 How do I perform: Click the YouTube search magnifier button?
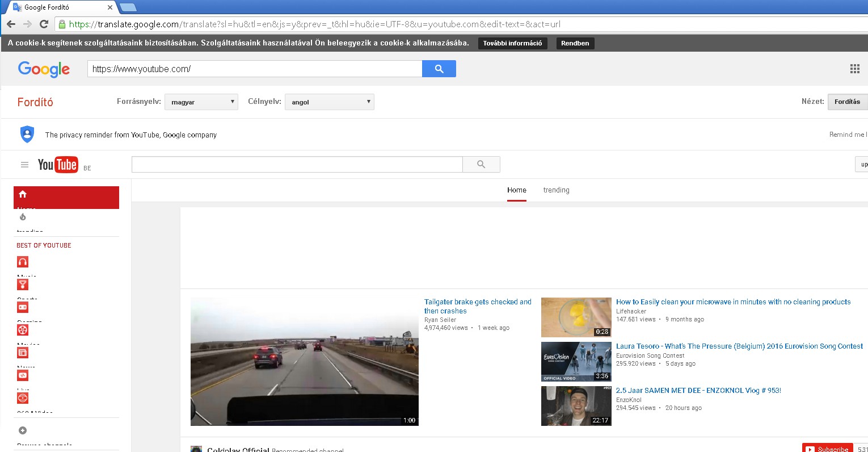point(481,165)
